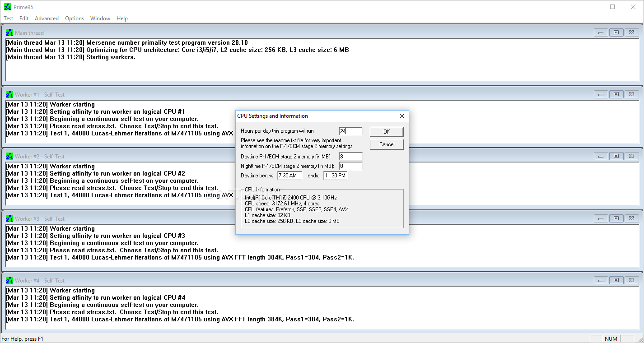Maximize the Main thread child window
The height and width of the screenshot is (343, 644).
[616, 32]
